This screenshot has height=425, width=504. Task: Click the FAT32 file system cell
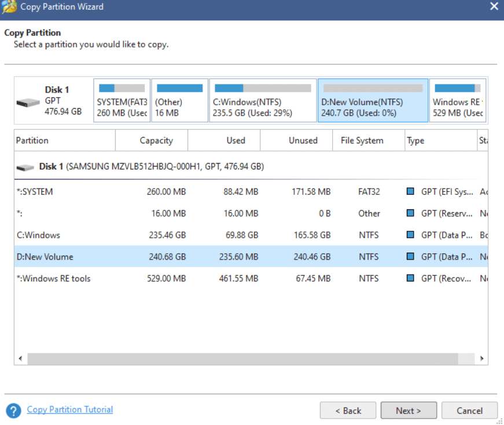click(369, 192)
